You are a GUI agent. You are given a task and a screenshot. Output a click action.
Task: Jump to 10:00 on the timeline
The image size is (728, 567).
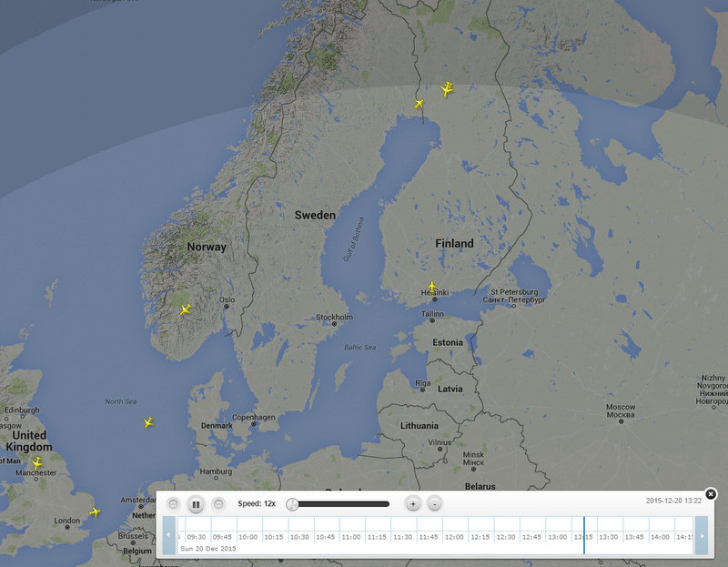point(248,537)
